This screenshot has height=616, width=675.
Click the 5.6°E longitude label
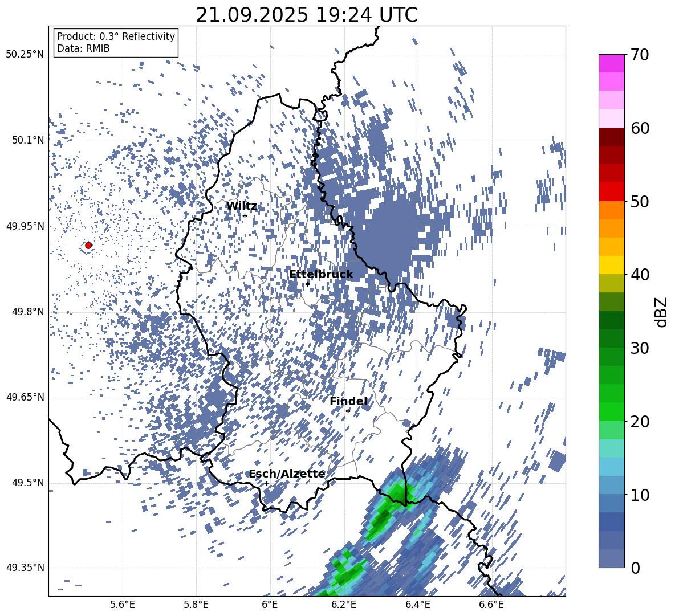click(x=123, y=605)
